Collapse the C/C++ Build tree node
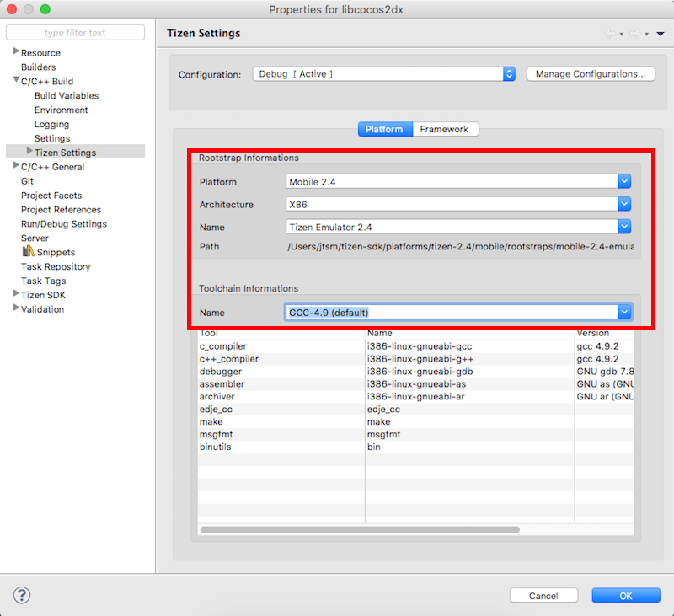This screenshot has height=616, width=674. [16, 81]
